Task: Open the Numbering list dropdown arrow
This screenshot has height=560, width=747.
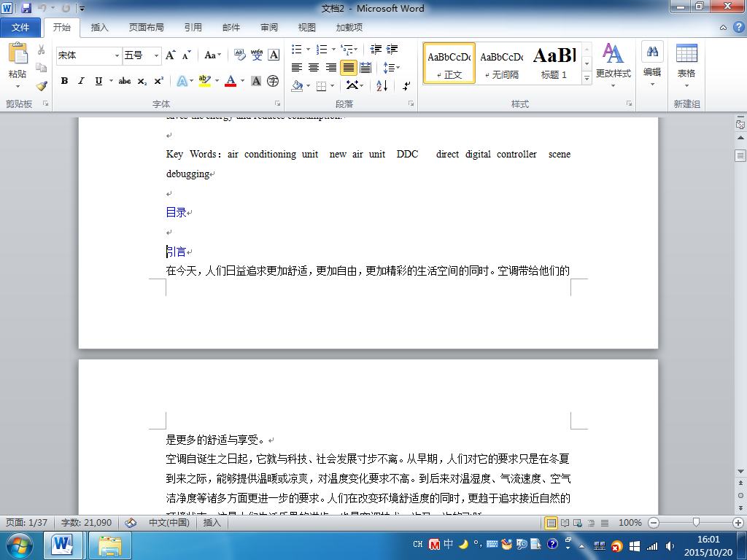Action: 333,49
